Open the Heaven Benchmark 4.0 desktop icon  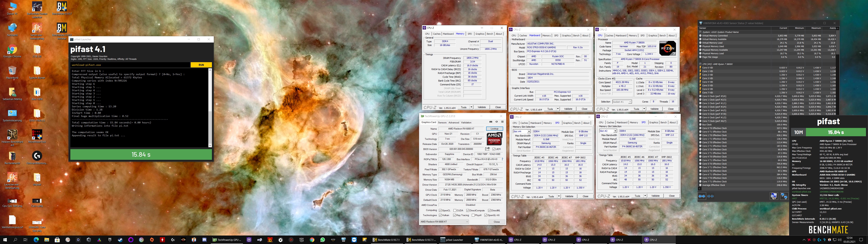13,137
